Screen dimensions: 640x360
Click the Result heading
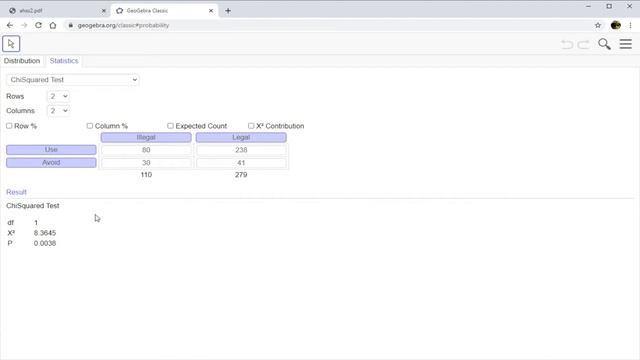(x=16, y=192)
